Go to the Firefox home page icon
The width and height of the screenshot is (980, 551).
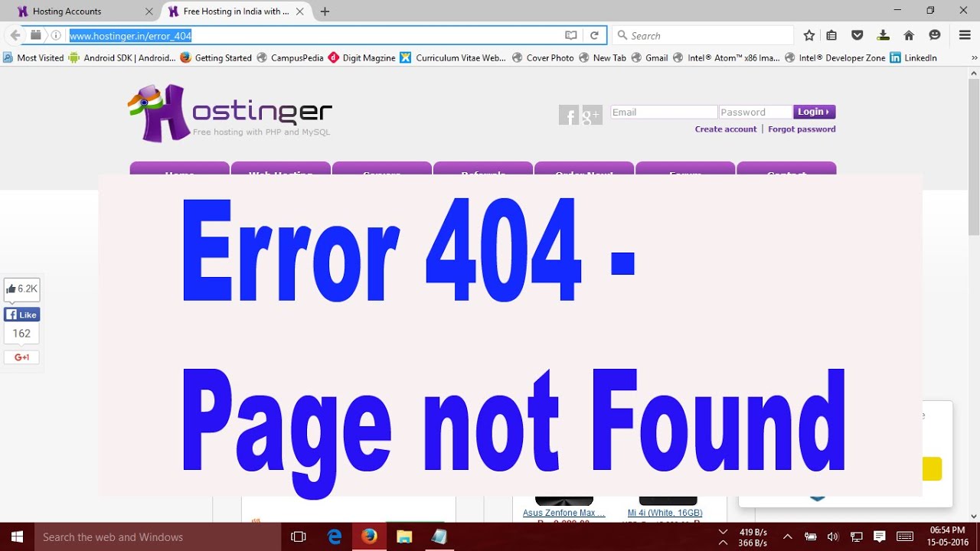pos(909,35)
